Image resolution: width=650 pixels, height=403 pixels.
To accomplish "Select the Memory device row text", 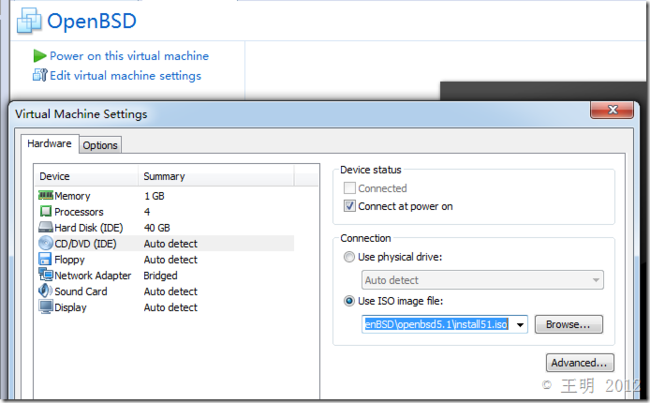I will tap(72, 196).
